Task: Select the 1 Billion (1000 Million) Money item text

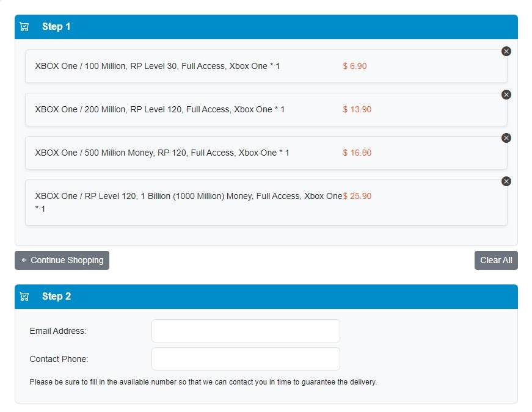Action: [x=189, y=203]
